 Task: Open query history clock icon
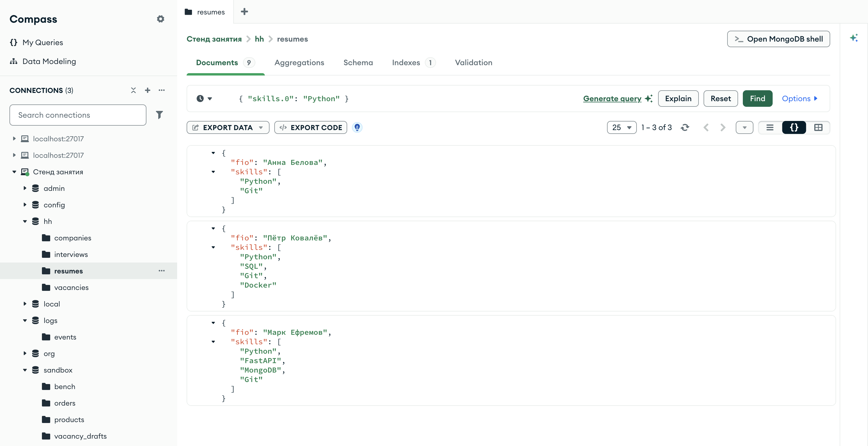click(x=204, y=99)
